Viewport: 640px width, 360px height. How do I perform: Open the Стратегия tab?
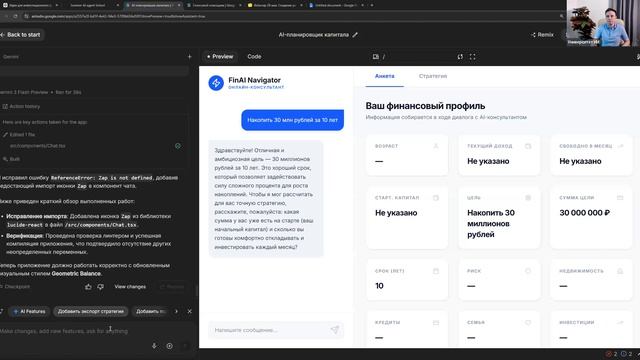[433, 76]
